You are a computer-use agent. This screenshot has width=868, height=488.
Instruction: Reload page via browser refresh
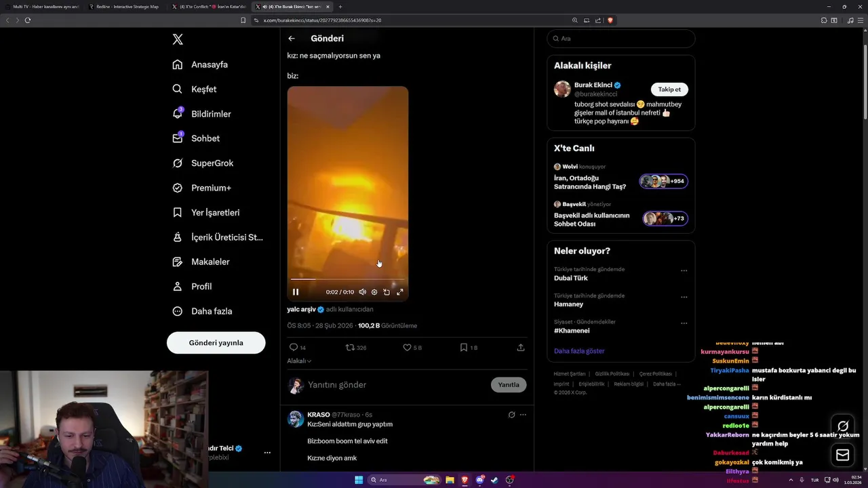point(28,20)
